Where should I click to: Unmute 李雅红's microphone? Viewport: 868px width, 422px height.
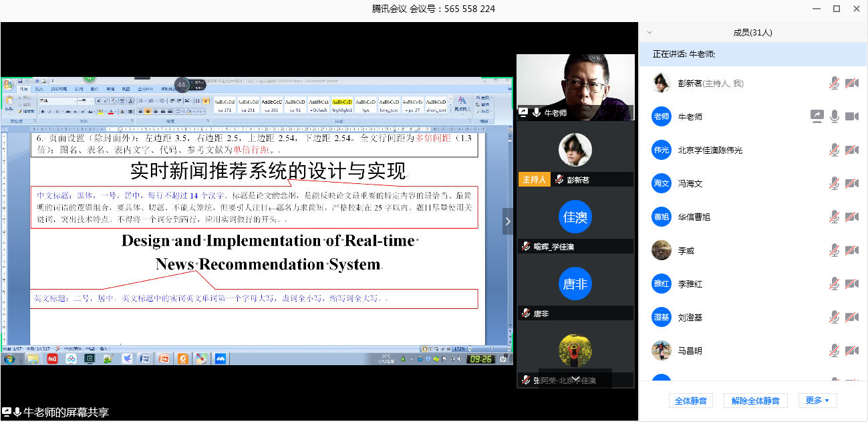click(834, 284)
